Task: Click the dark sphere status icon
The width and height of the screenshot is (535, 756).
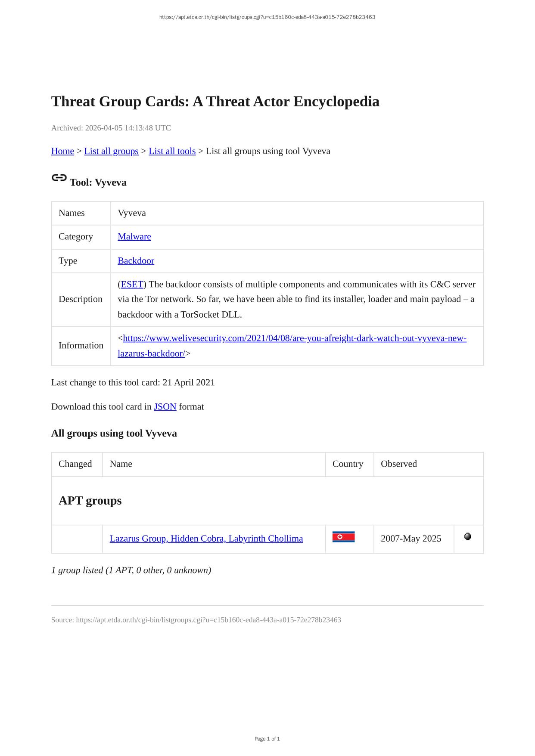Action: pyautogui.click(x=468, y=536)
